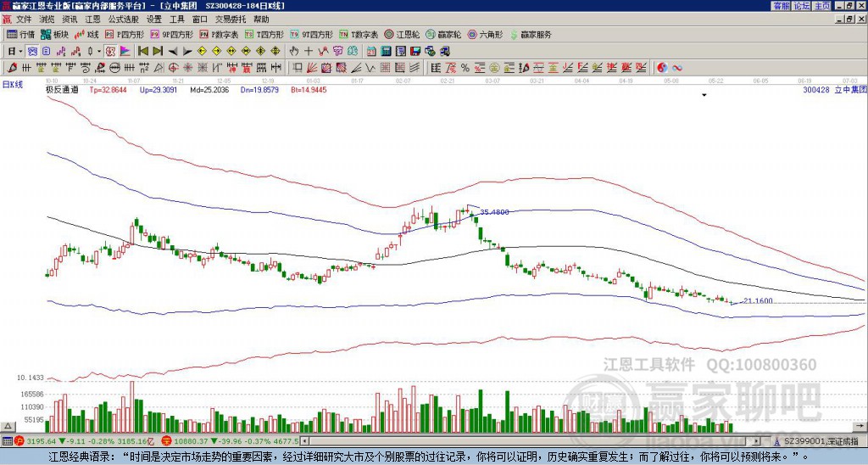Click the small up-arrow button beside volume pane

tap(8, 426)
